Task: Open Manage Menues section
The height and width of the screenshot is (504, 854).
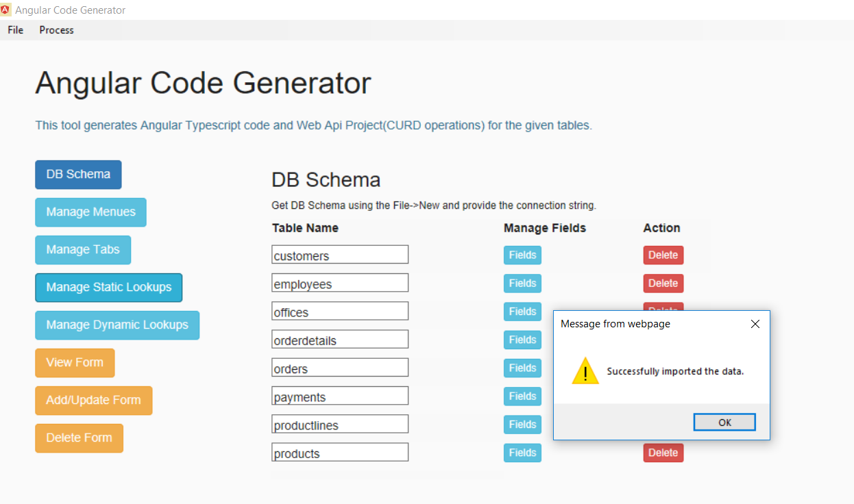Action: point(90,212)
